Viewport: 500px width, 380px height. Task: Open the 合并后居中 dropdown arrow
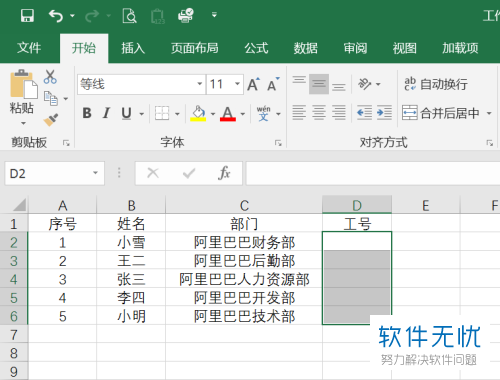tap(489, 113)
